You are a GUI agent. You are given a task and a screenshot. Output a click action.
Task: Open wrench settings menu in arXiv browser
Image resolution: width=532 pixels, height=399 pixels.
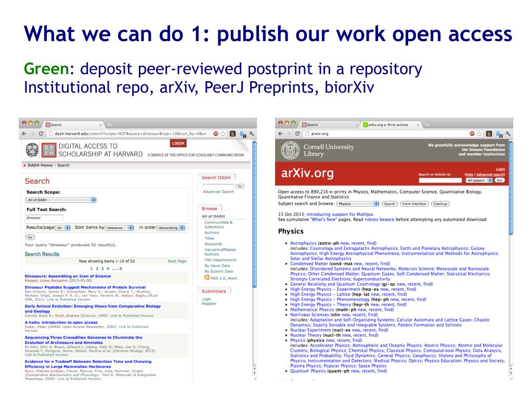pos(508,134)
